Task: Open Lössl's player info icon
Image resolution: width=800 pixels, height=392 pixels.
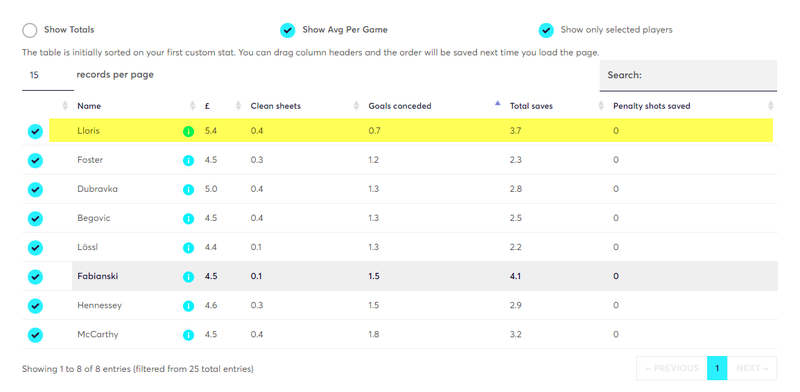Action: (188, 248)
